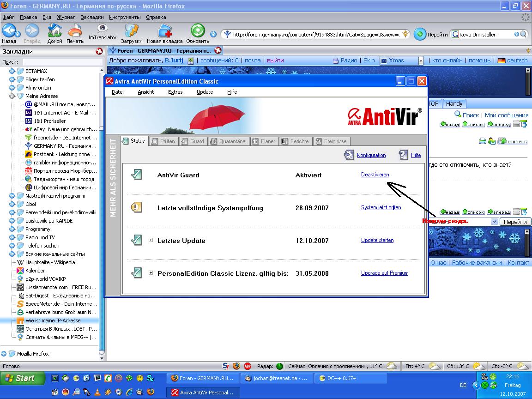This screenshot has width=532, height=399.
Task: Click the Hilfe question-mark icon in AntiVir
Action: pos(404,155)
